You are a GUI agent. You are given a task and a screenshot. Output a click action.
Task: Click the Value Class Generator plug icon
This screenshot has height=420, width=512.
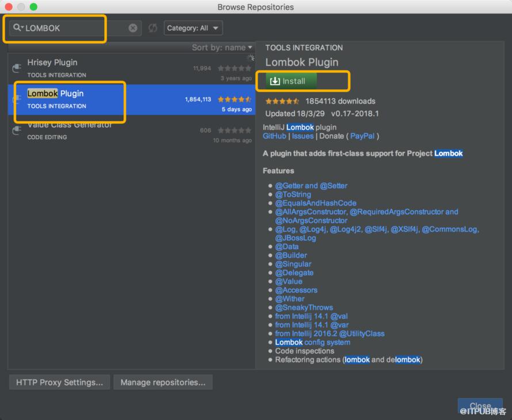(x=16, y=130)
